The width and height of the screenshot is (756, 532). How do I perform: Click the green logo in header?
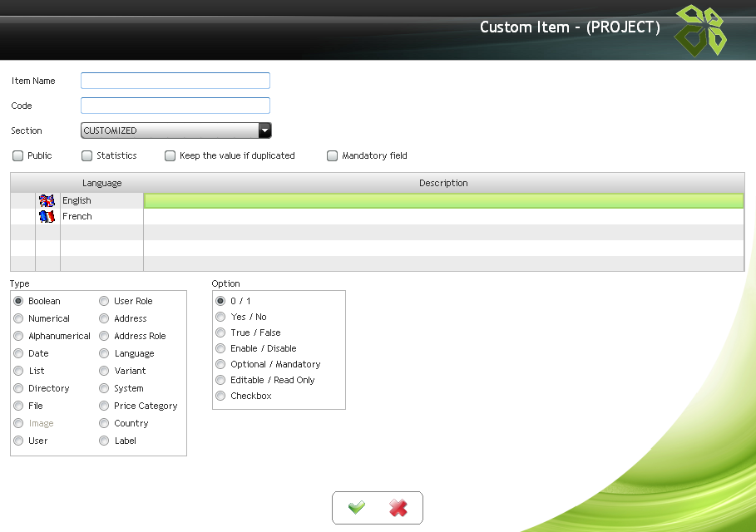point(699,30)
